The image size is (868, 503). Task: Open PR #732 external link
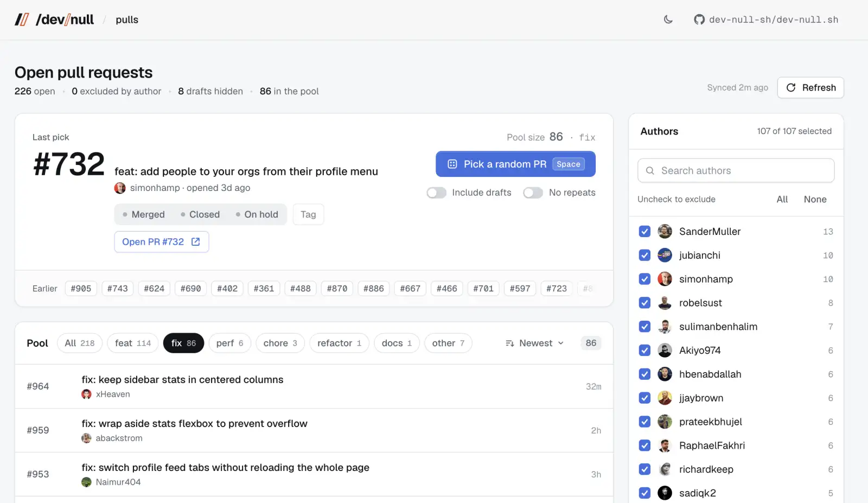[162, 242]
